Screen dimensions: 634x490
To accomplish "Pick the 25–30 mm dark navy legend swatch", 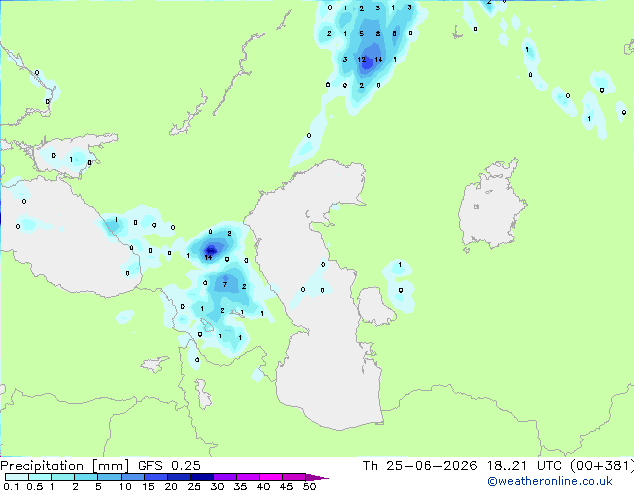I will click(202, 477).
